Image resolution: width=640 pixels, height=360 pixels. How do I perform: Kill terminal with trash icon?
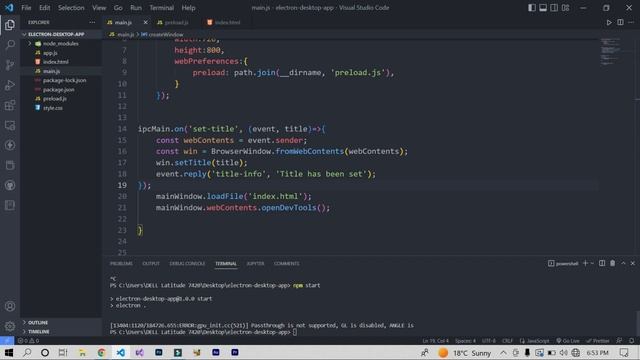[612, 263]
